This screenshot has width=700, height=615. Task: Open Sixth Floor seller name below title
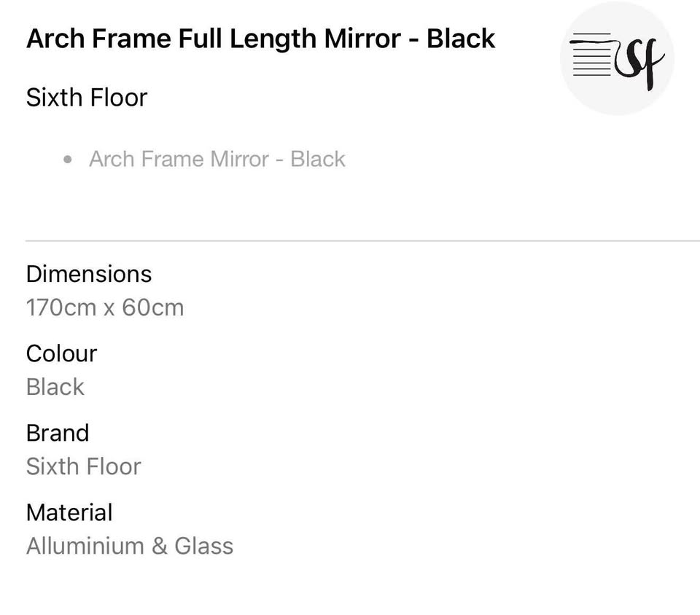coord(87,98)
